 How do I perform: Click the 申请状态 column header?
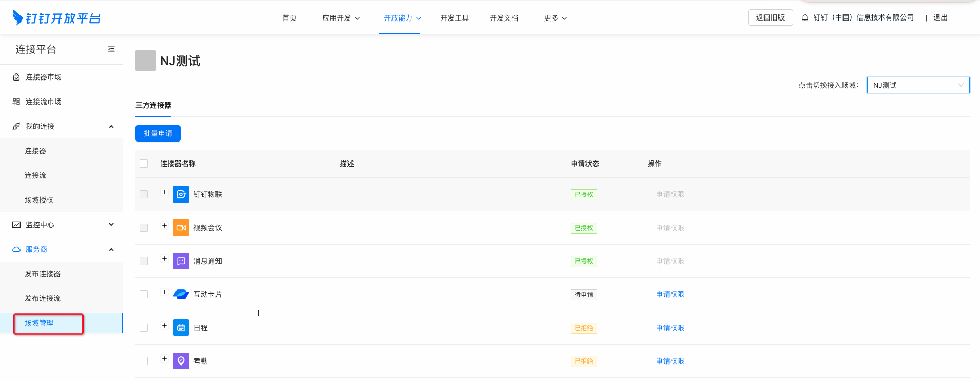[x=585, y=164]
